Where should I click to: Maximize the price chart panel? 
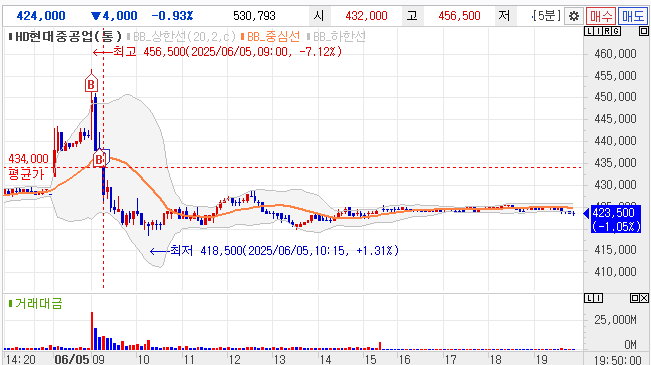[x=644, y=31]
